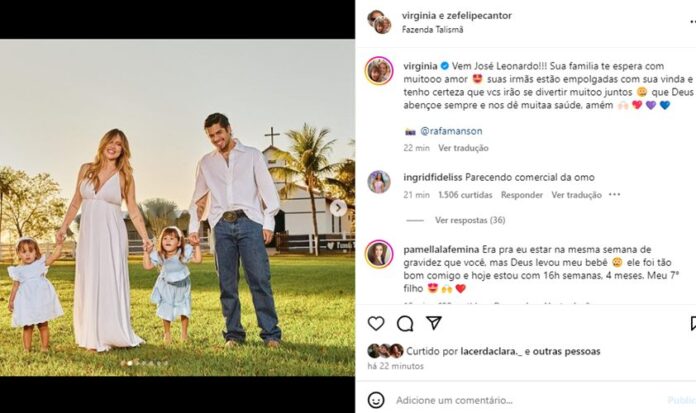View 1.506 curtidas on the comment
This screenshot has height=413, width=696.
[465, 195]
